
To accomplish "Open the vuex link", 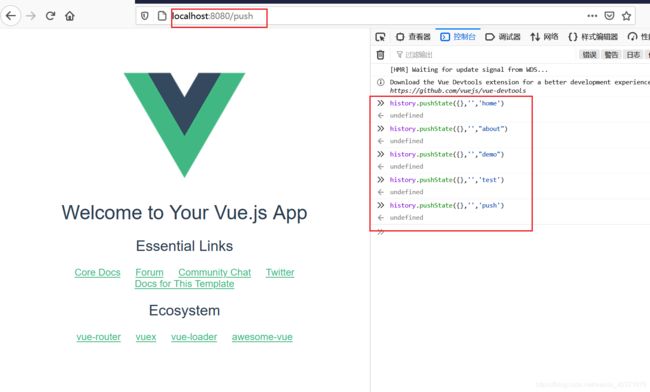I will (x=146, y=337).
